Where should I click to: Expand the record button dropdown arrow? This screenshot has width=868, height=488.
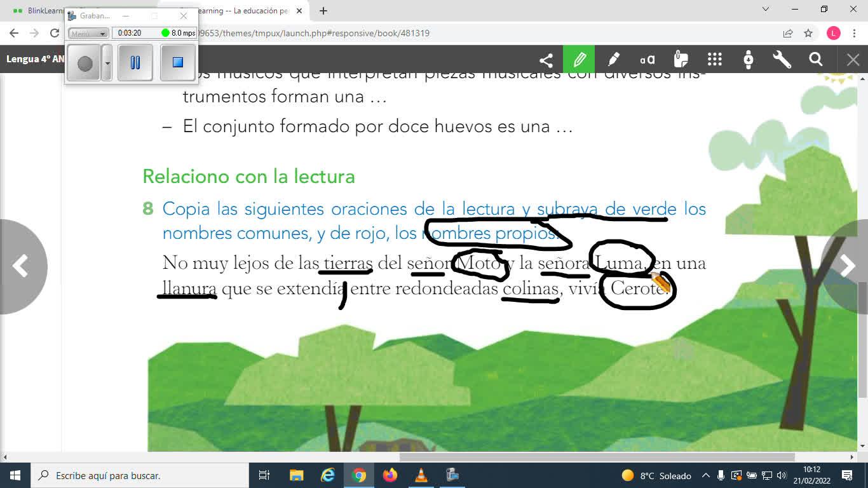107,62
